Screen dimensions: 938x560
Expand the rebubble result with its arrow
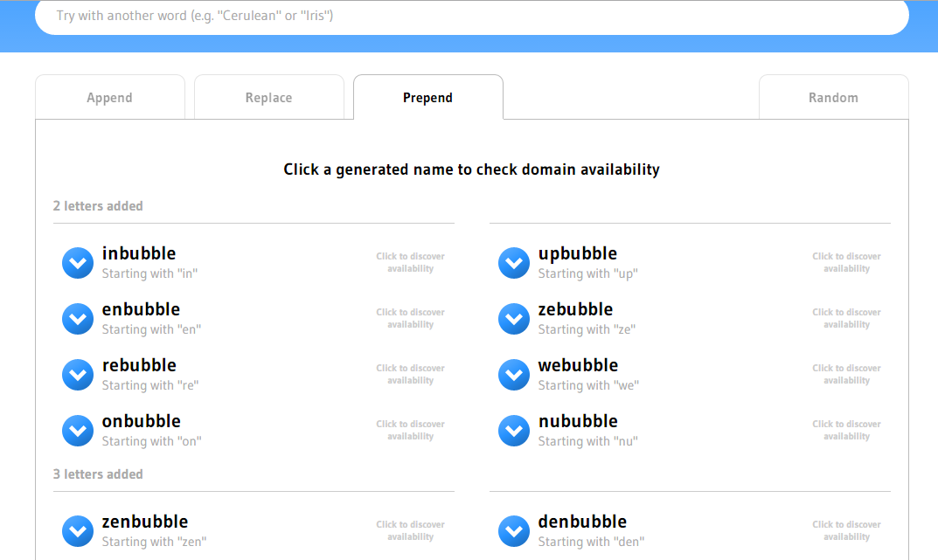(78, 375)
